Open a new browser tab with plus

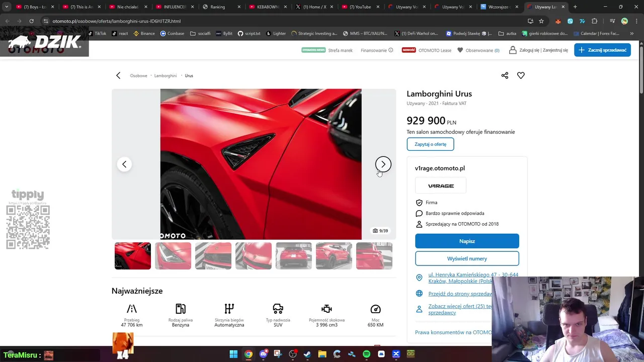pos(575,7)
